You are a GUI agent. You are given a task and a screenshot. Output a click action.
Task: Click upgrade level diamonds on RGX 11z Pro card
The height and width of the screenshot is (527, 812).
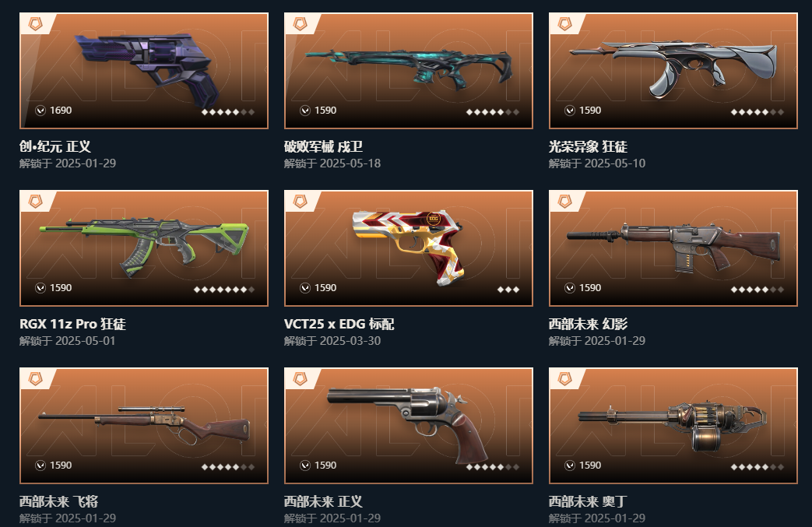point(224,290)
